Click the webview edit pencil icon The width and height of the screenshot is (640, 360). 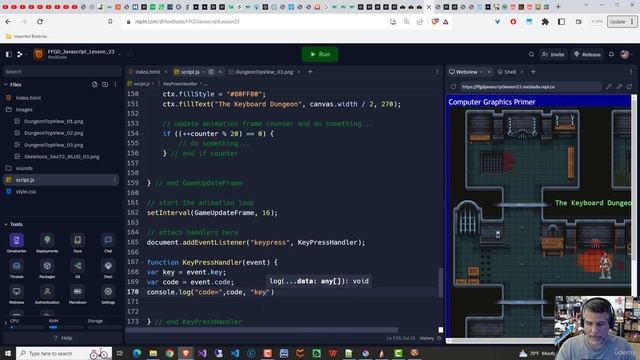point(609,87)
